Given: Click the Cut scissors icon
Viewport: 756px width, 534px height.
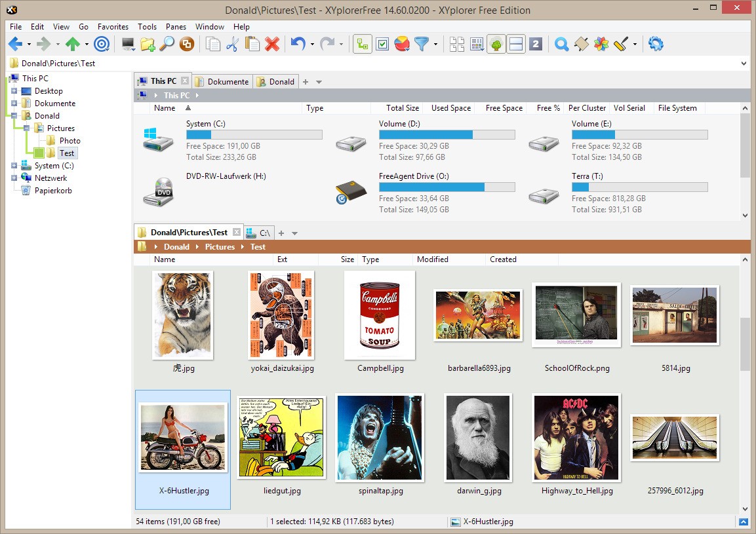Looking at the screenshot, I should [232, 45].
